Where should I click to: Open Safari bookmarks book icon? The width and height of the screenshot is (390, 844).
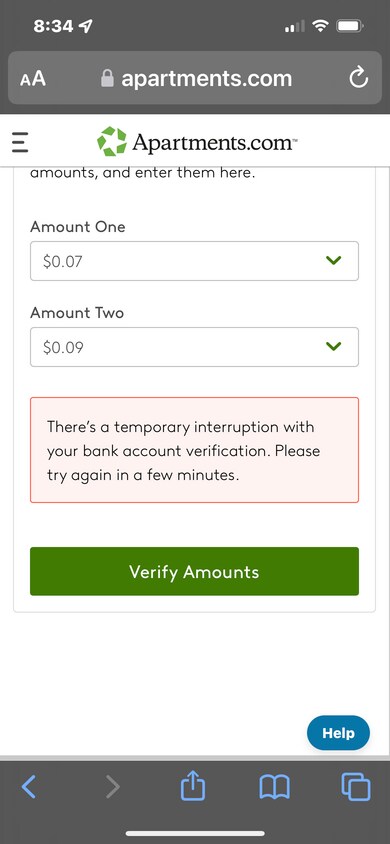[274, 787]
